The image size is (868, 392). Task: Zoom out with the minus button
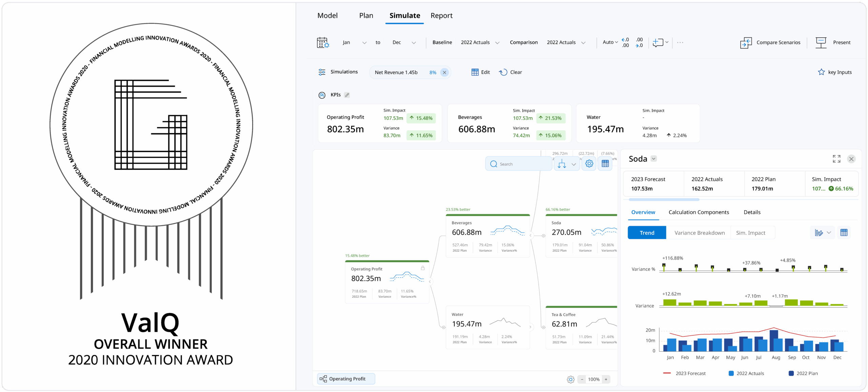click(x=582, y=379)
